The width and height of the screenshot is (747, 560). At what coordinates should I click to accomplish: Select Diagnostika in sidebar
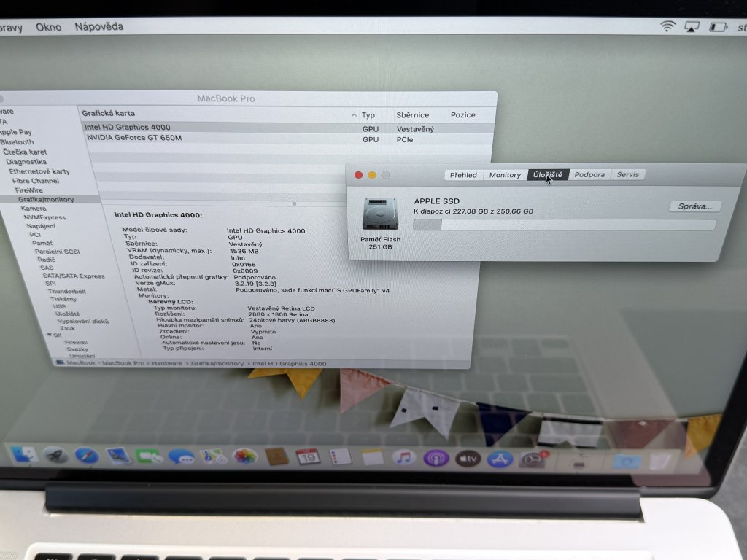coord(26,162)
